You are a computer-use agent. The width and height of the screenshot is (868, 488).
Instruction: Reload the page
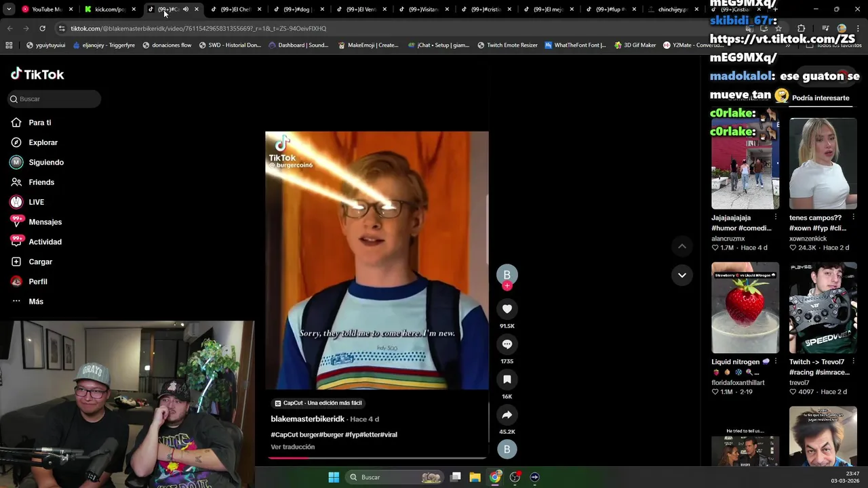tap(42, 28)
